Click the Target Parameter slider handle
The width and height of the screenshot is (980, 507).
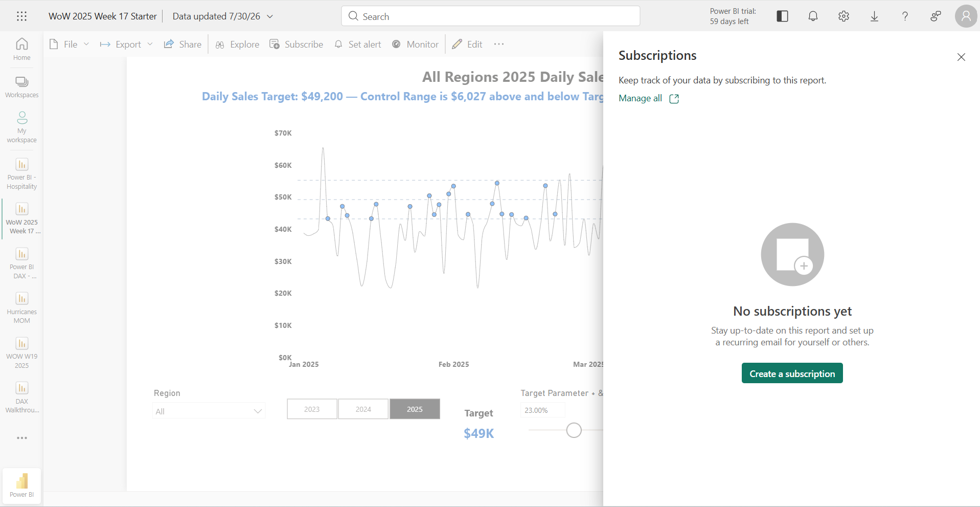[574, 430]
